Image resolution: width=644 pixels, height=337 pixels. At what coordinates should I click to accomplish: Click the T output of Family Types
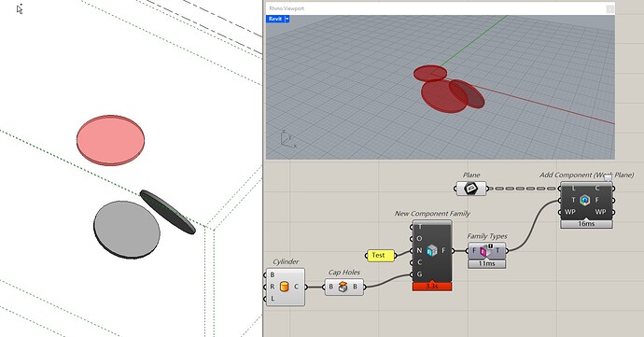click(x=497, y=250)
